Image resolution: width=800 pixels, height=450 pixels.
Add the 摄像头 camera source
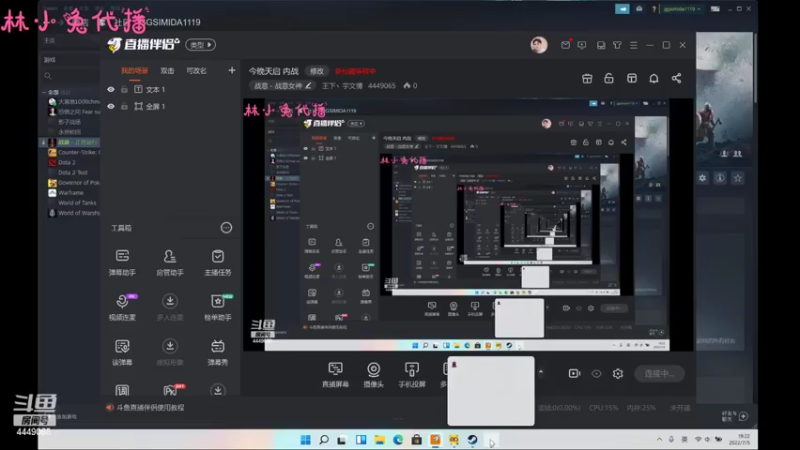(x=373, y=374)
